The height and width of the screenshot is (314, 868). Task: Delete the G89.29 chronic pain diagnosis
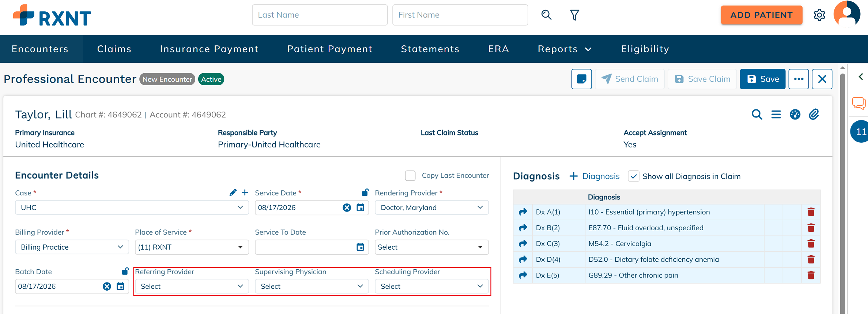click(811, 275)
